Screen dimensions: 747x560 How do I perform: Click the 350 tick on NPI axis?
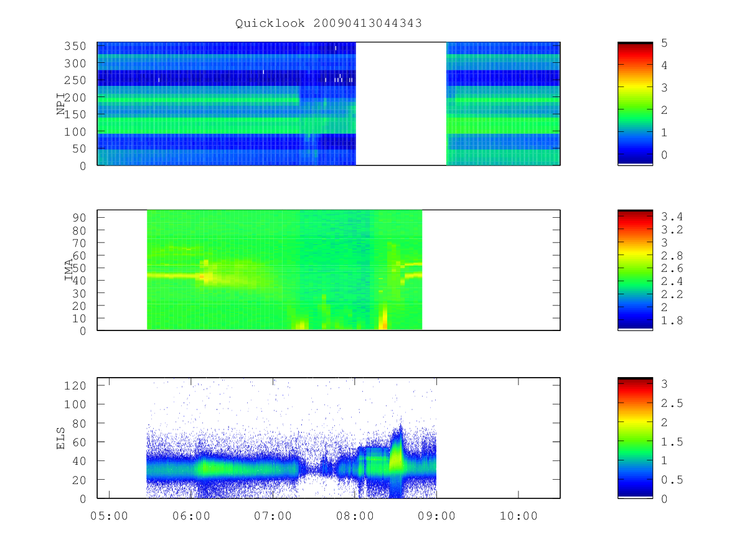click(75, 46)
